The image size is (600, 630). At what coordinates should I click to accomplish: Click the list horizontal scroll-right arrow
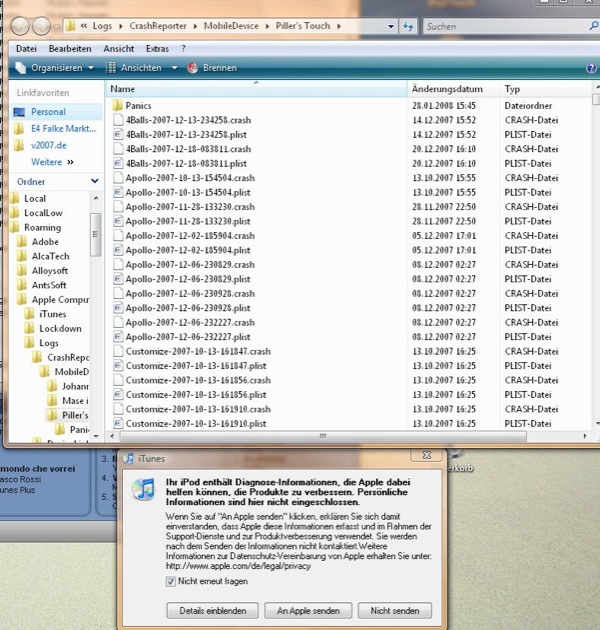pos(585,436)
